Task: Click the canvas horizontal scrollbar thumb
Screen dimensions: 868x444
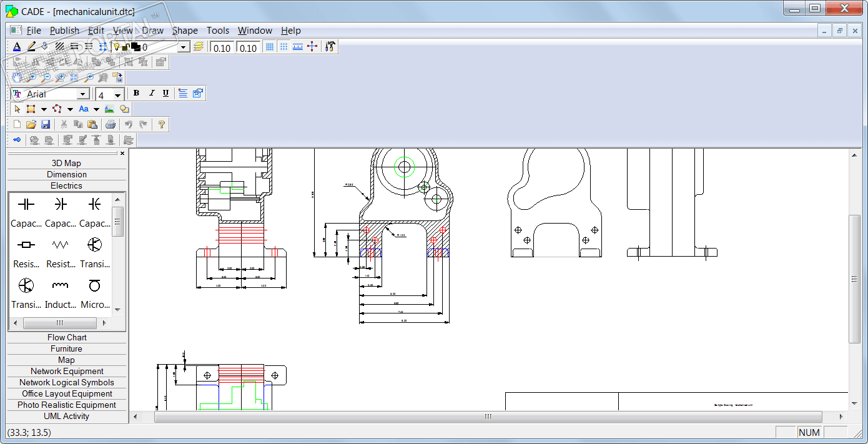Action: pyautogui.click(x=488, y=417)
